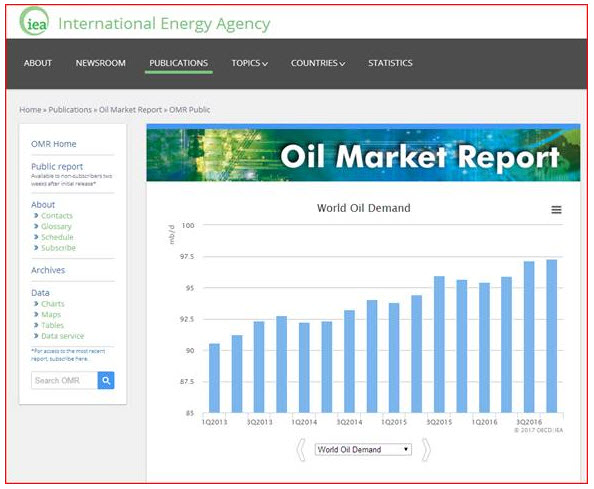Click the © 2017 OECD/IEA credit
This screenshot has width=594, height=489.
(x=538, y=430)
